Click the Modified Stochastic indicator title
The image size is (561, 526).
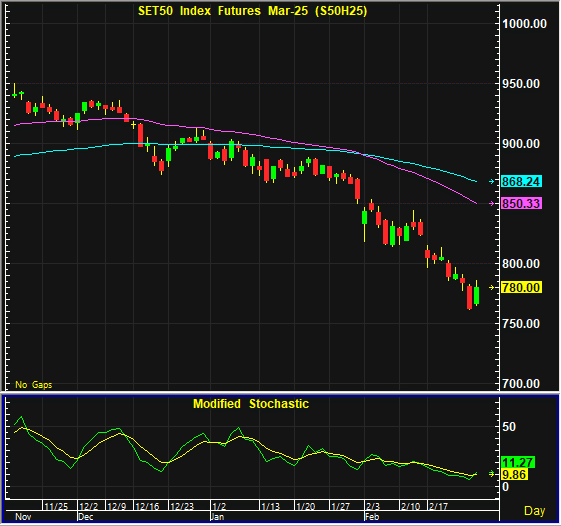click(x=251, y=404)
